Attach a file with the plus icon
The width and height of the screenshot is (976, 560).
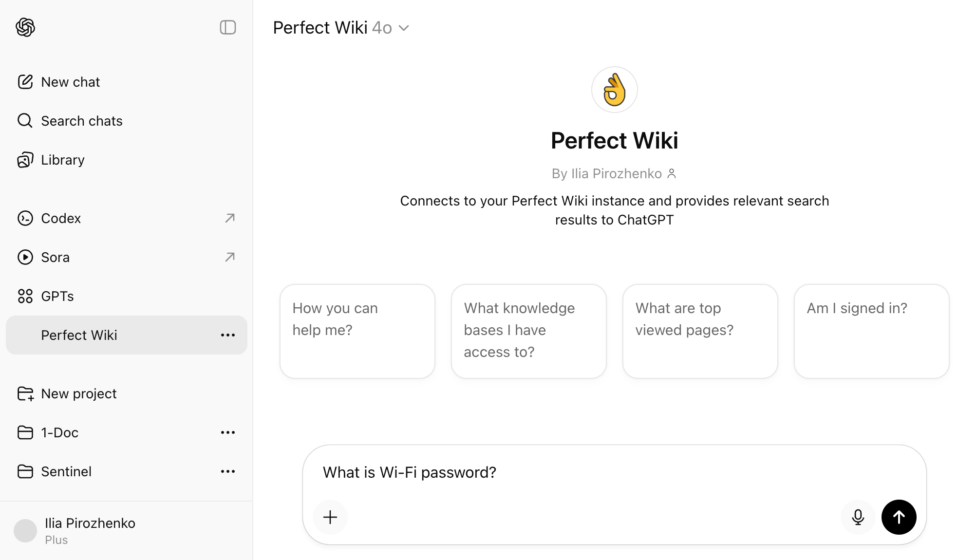330,517
